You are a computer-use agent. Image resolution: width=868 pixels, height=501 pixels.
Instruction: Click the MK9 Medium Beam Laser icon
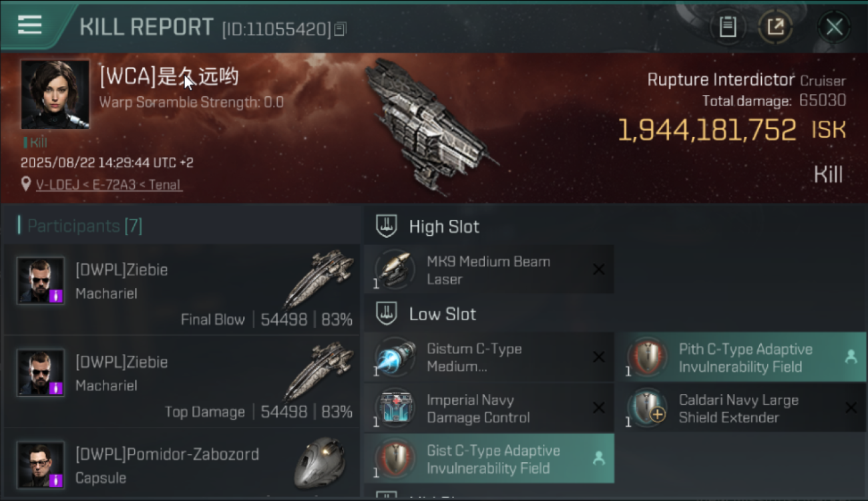coord(395,269)
